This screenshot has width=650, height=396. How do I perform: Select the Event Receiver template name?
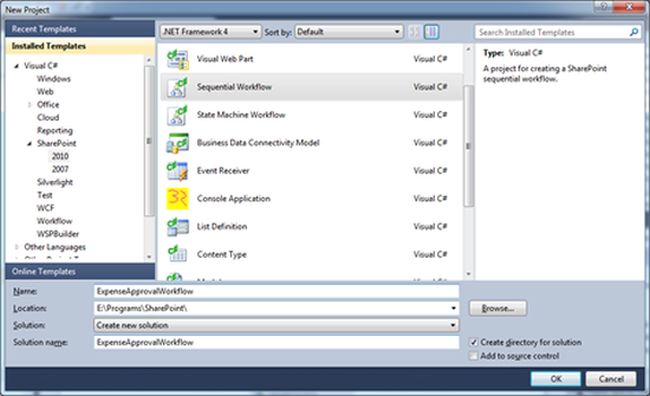point(223,171)
